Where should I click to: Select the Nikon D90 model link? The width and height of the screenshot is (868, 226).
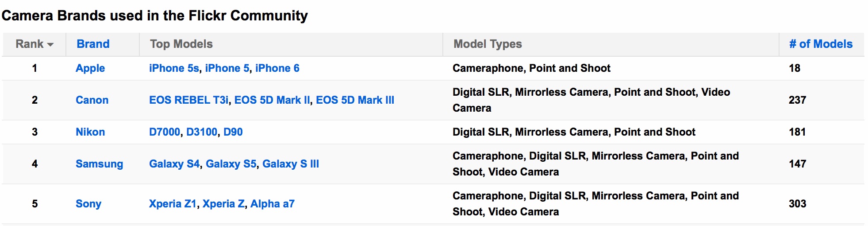click(x=233, y=132)
